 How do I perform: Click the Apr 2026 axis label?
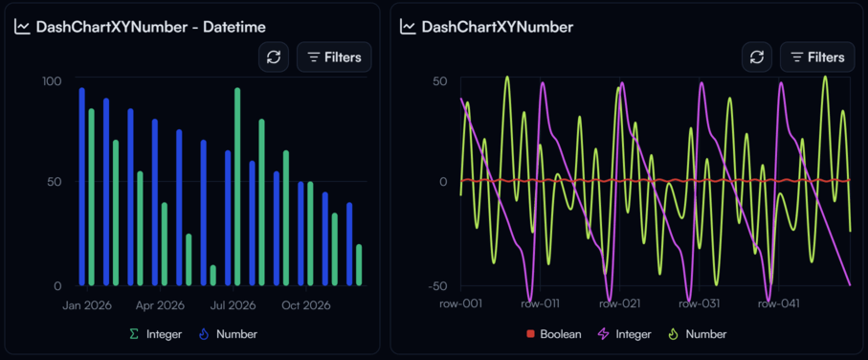[160, 305]
